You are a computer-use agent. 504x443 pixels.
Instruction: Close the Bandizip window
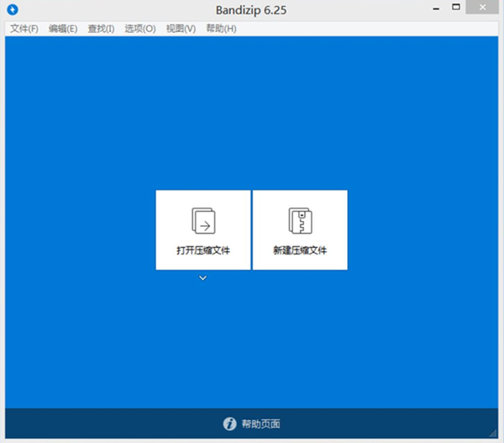[486, 8]
